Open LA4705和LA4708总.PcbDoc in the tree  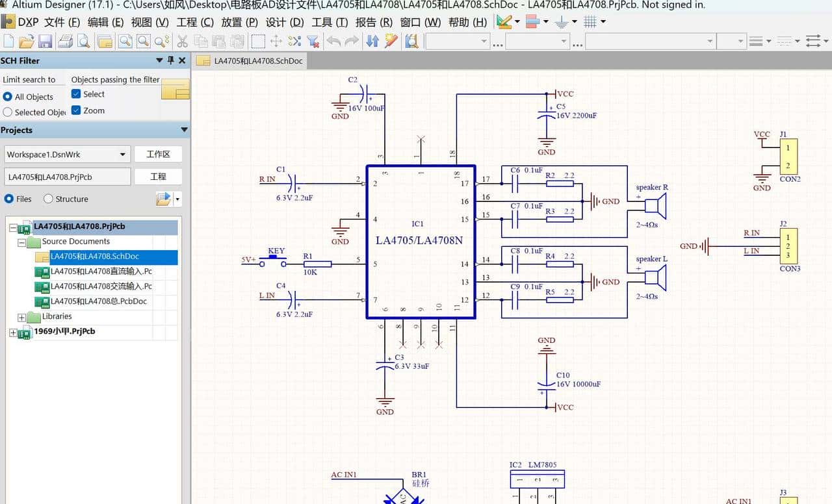coord(98,301)
